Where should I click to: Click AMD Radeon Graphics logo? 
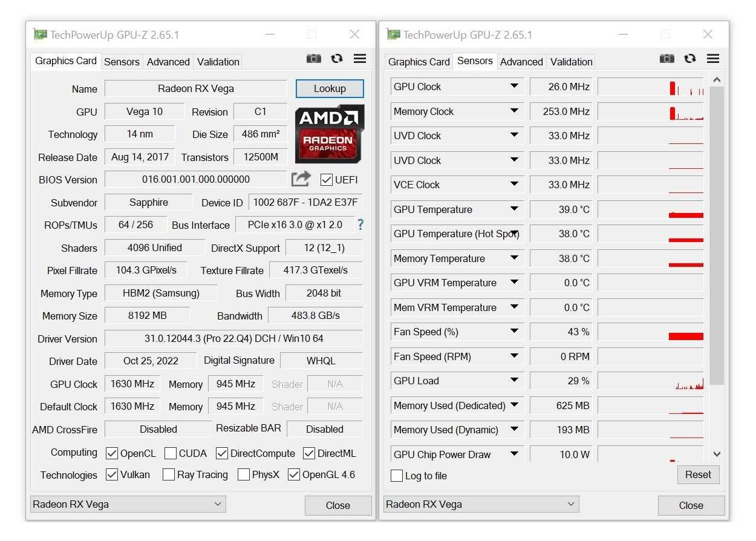(x=330, y=133)
